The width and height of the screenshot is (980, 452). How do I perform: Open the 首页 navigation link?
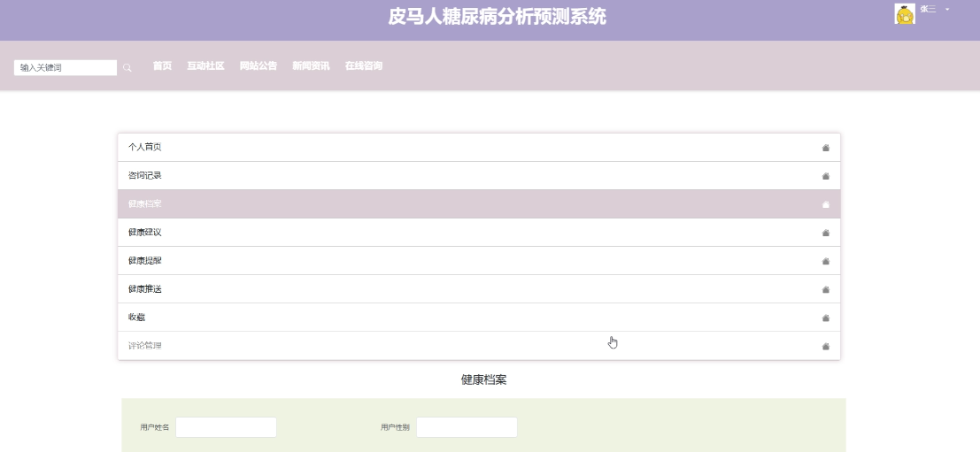[x=162, y=66]
